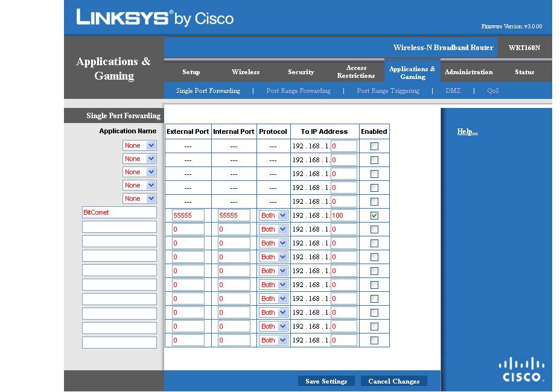Open Protocol dropdown in second row below BitComet
The height and width of the screenshot is (392, 560).
273,244
